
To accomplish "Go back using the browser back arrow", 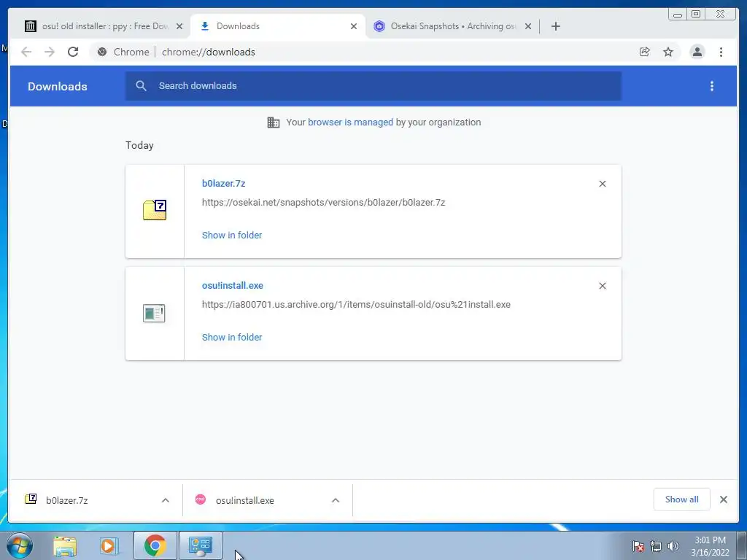I will 26,52.
